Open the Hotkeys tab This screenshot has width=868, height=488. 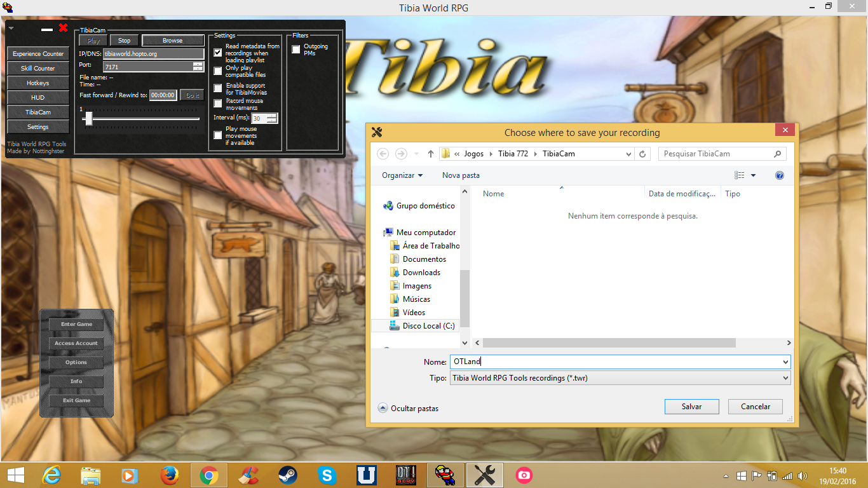click(38, 83)
